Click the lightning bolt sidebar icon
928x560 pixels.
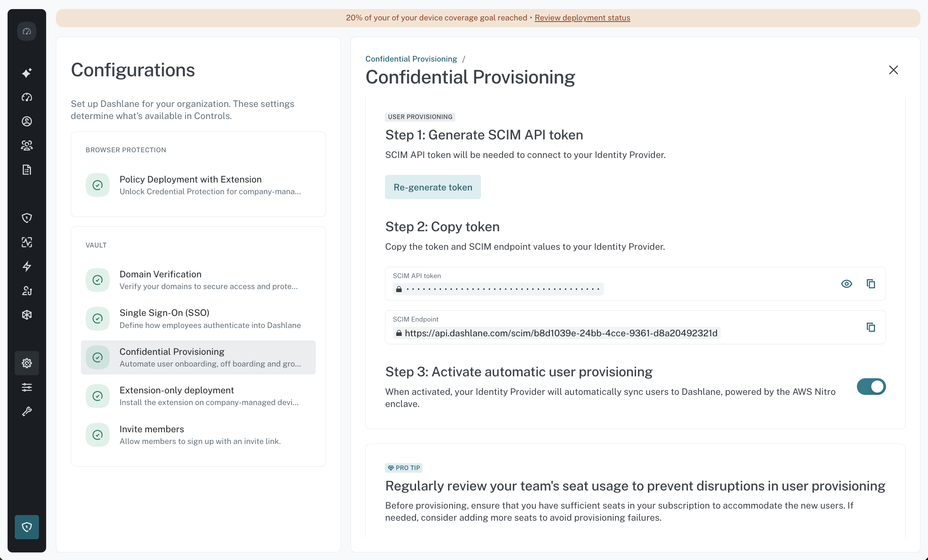[26, 266]
